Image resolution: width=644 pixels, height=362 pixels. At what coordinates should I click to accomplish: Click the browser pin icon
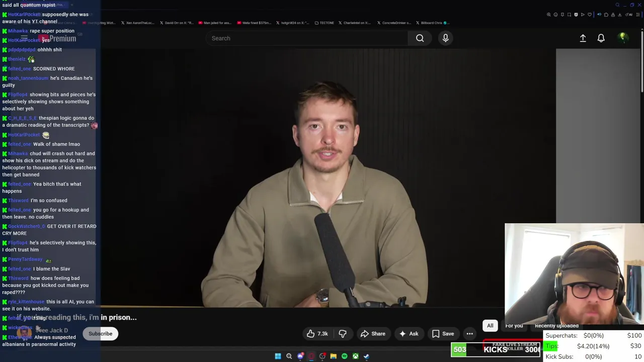(562, 15)
